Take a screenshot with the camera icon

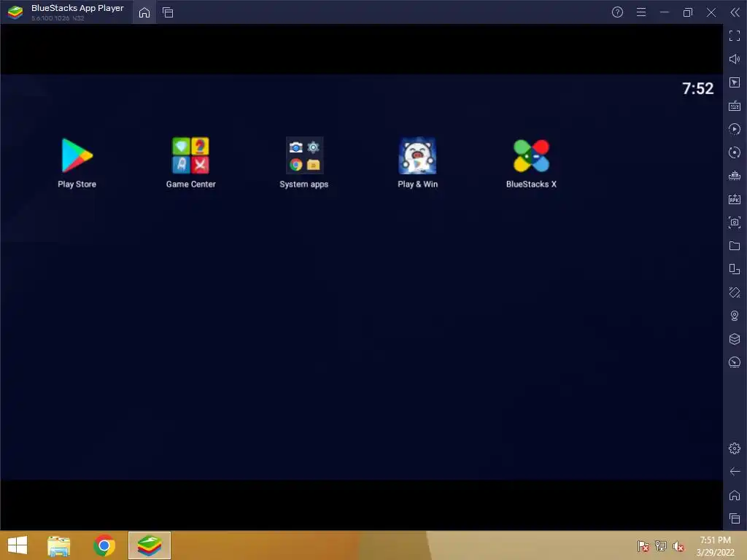(x=735, y=222)
